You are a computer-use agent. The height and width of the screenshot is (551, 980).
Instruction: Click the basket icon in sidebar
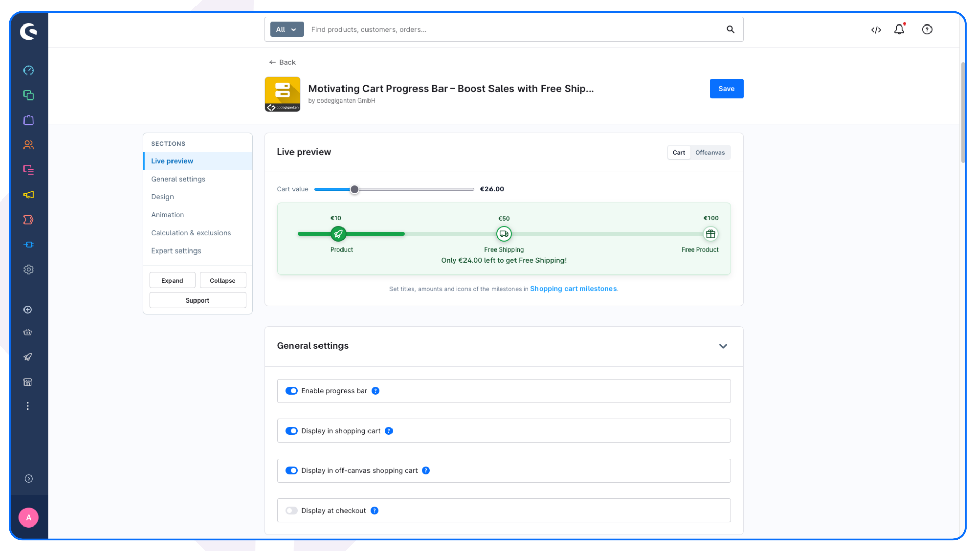[28, 333]
